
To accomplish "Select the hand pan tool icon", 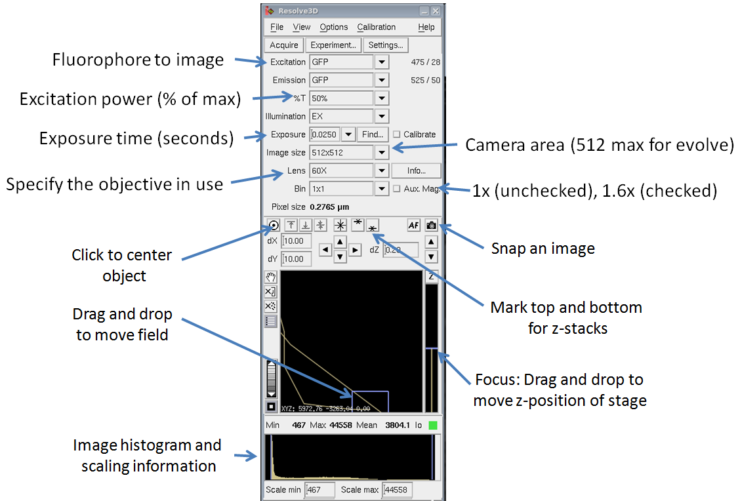I will 271,277.
